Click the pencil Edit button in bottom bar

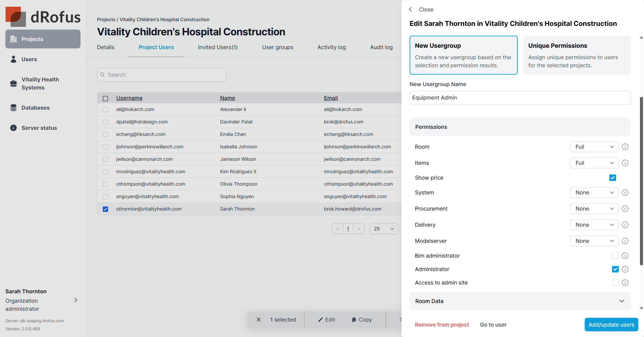tap(326, 320)
